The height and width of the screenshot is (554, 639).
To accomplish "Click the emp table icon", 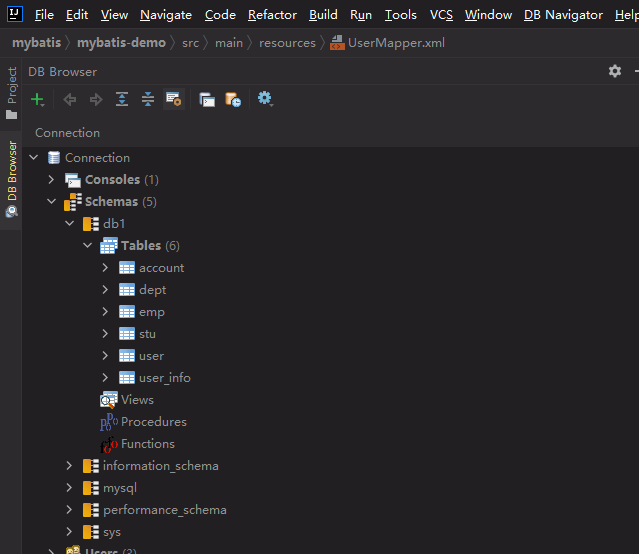I will coord(127,312).
